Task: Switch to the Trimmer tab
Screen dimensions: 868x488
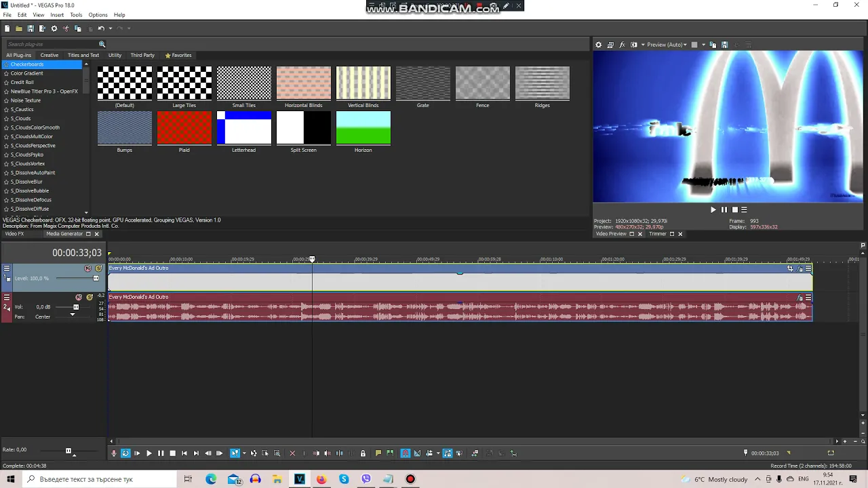Action: 658,234
